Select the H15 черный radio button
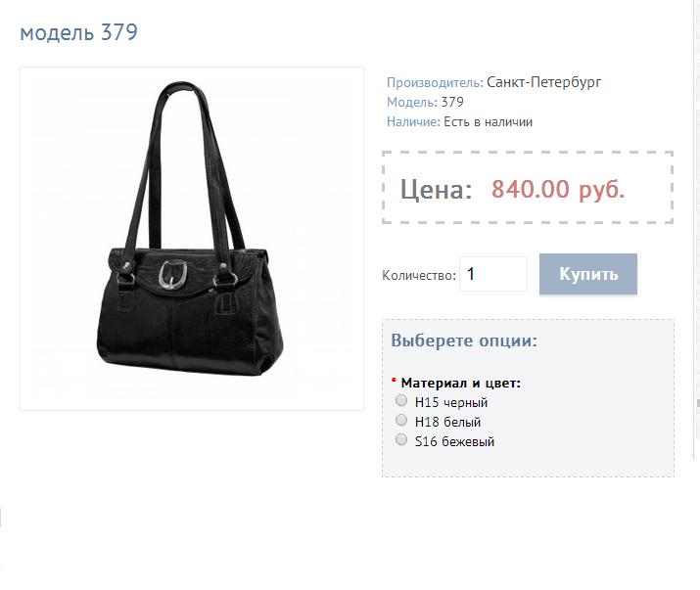 coord(401,400)
